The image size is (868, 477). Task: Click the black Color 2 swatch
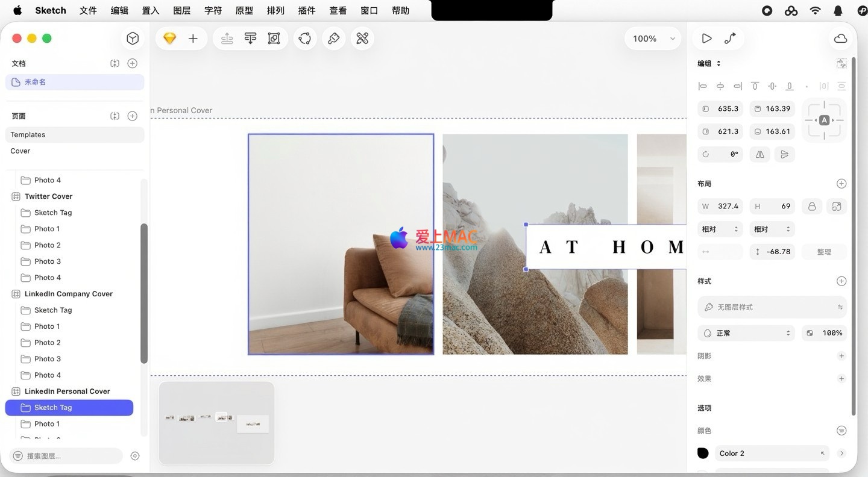pos(703,454)
